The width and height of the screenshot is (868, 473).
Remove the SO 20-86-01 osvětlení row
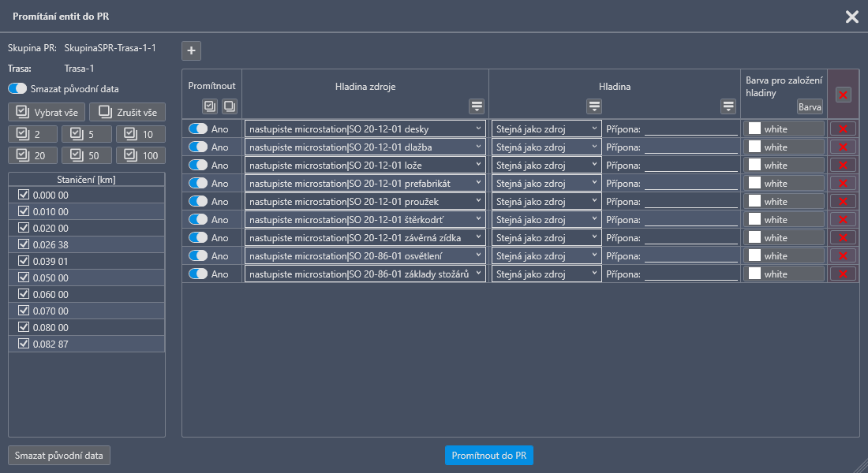[x=844, y=255]
